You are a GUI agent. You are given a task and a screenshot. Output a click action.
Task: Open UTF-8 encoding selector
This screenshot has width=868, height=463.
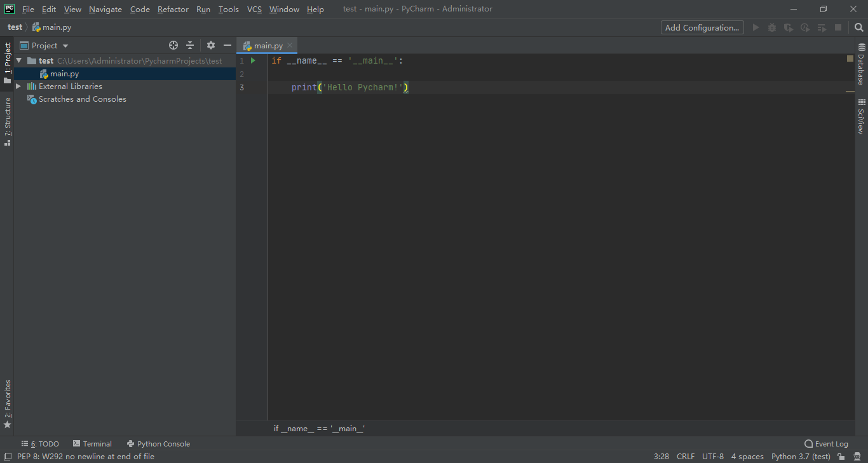pos(713,457)
